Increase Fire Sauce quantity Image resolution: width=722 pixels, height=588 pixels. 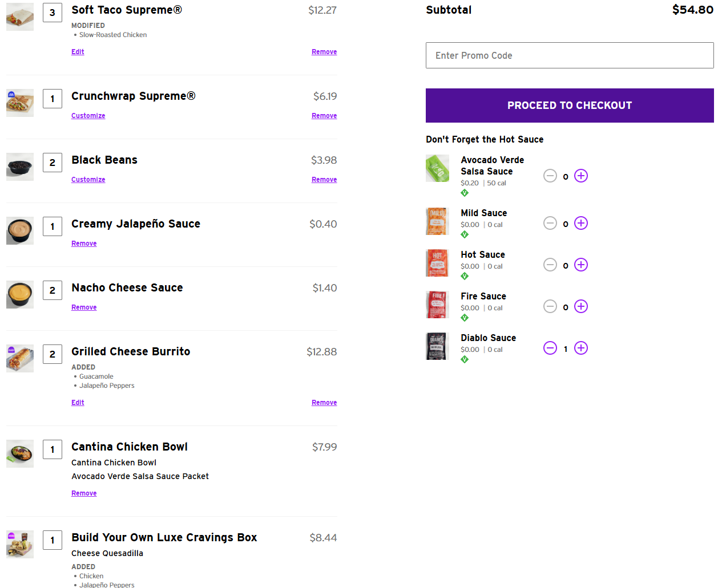pos(581,306)
